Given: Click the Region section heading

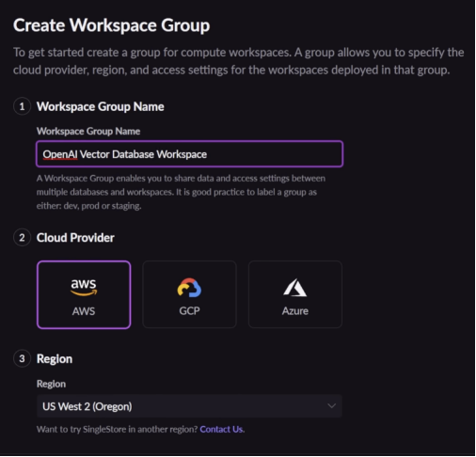Looking at the screenshot, I should (x=55, y=359).
